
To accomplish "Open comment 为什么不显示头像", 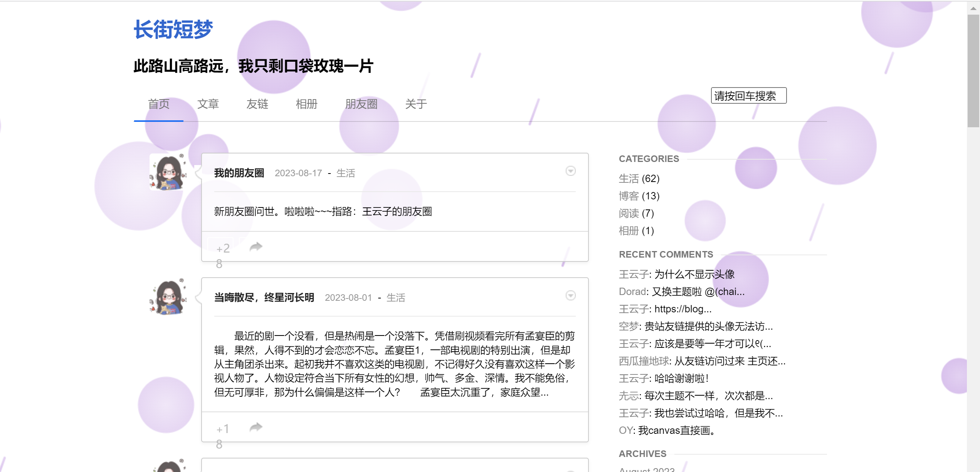I will click(x=694, y=274).
